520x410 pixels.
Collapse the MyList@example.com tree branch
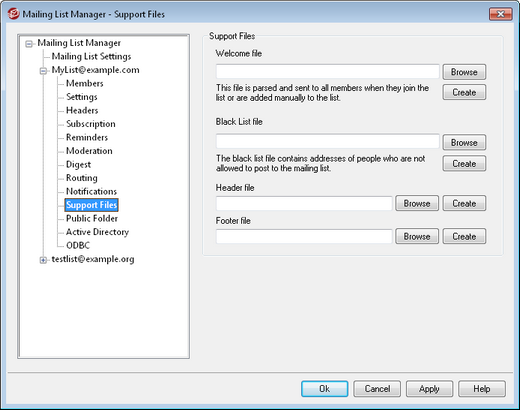coord(43,71)
